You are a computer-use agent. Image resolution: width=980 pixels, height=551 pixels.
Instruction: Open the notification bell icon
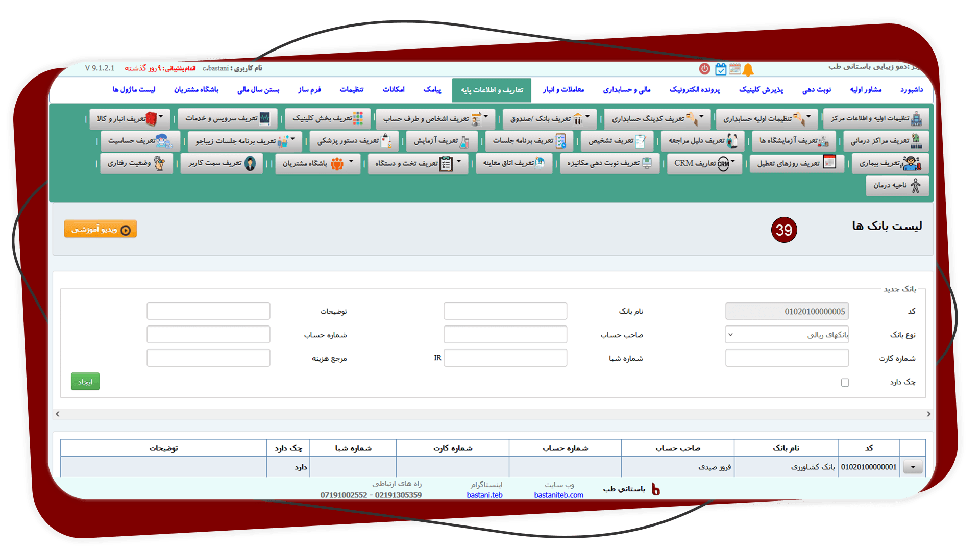pyautogui.click(x=748, y=69)
